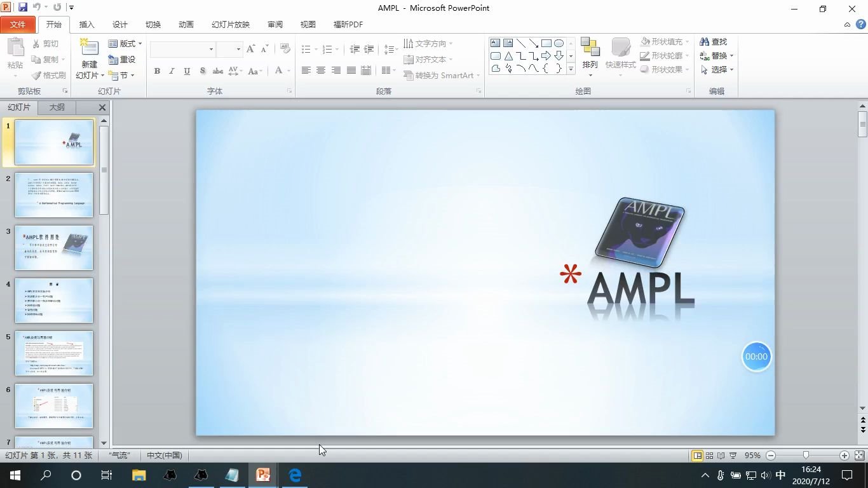
Task: Open the Slide Show (幻灯片放映) tab
Action: [231, 25]
